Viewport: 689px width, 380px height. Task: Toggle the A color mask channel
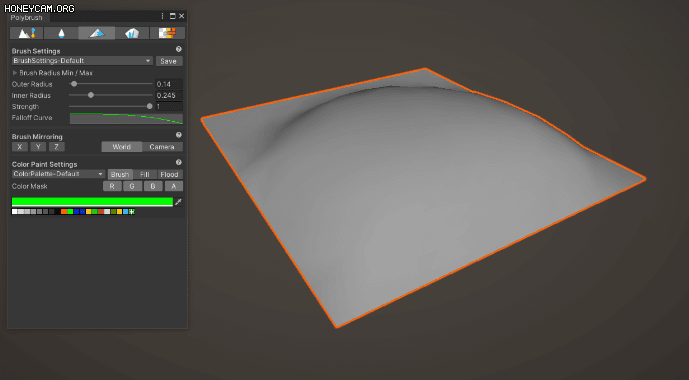[174, 186]
